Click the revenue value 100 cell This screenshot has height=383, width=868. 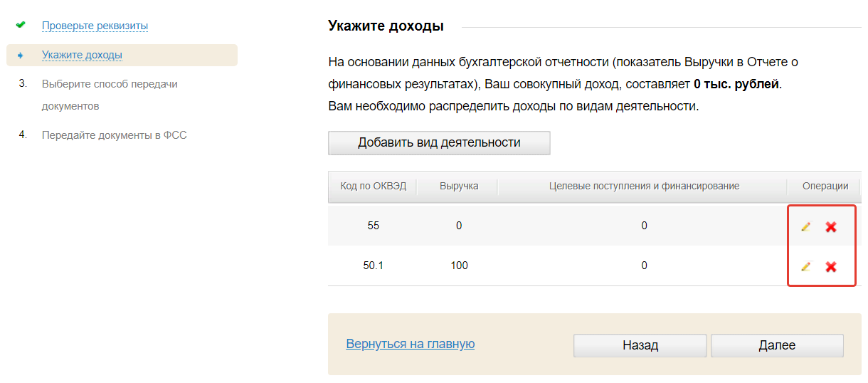(459, 266)
